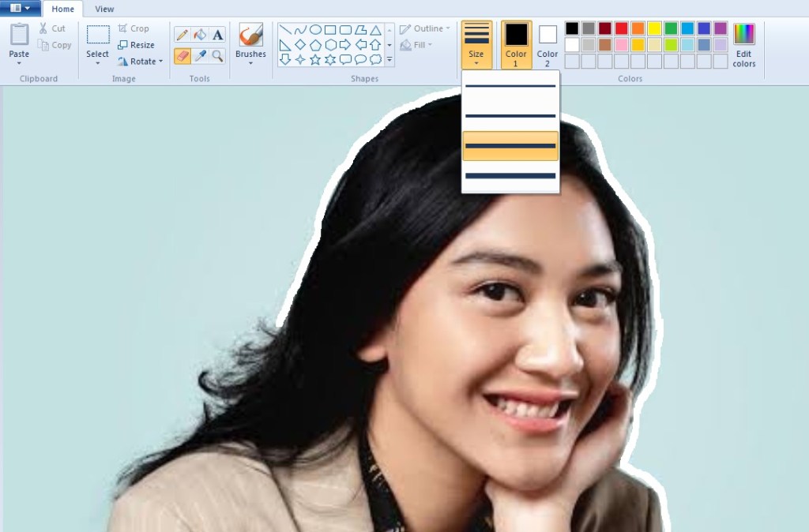Viewport: 809px width, 532px height.
Task: Choose the thickest line size option
Action: [510, 175]
